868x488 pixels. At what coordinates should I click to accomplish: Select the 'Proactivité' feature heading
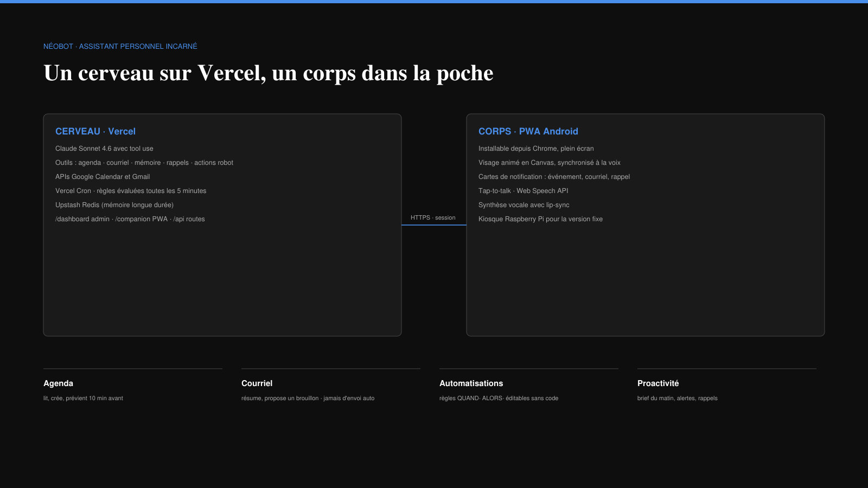tap(658, 383)
